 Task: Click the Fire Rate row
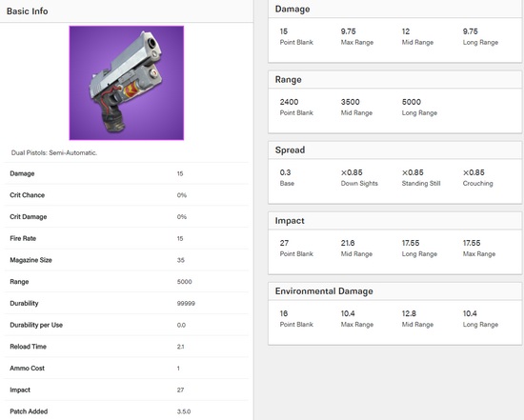126,238
